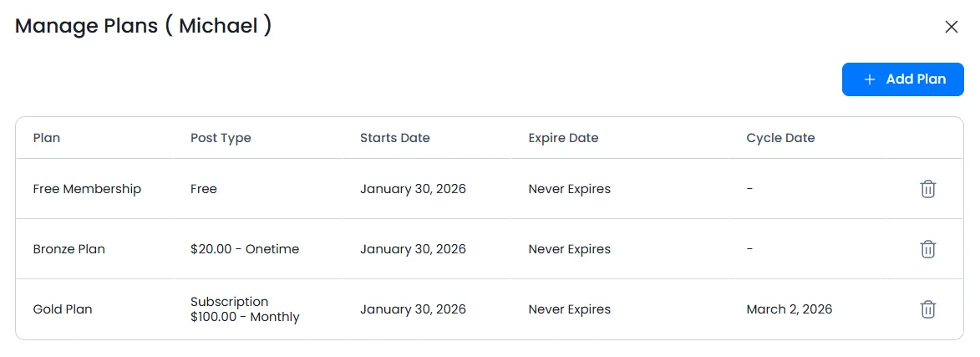Click the $20.00 - Onetime post type
This screenshot has height=357, width=980.
[245, 249]
